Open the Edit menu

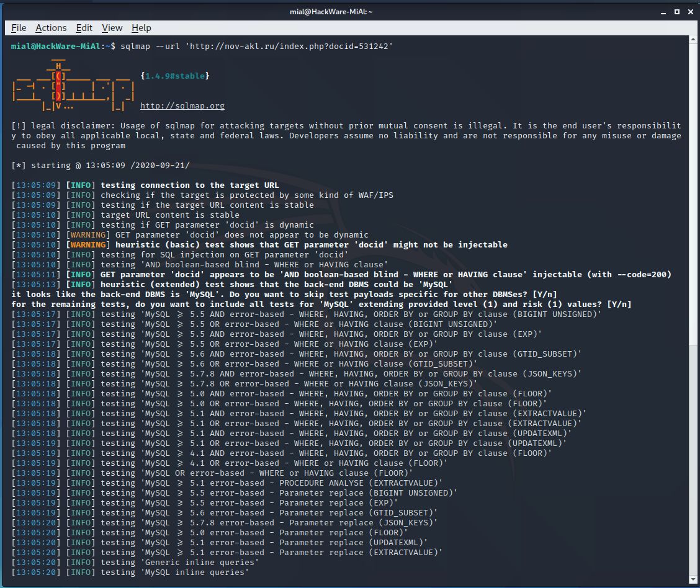(x=84, y=28)
